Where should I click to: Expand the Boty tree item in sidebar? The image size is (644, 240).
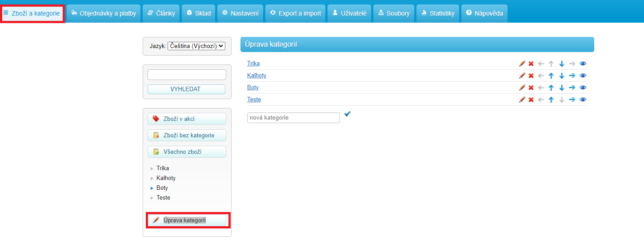152,188
